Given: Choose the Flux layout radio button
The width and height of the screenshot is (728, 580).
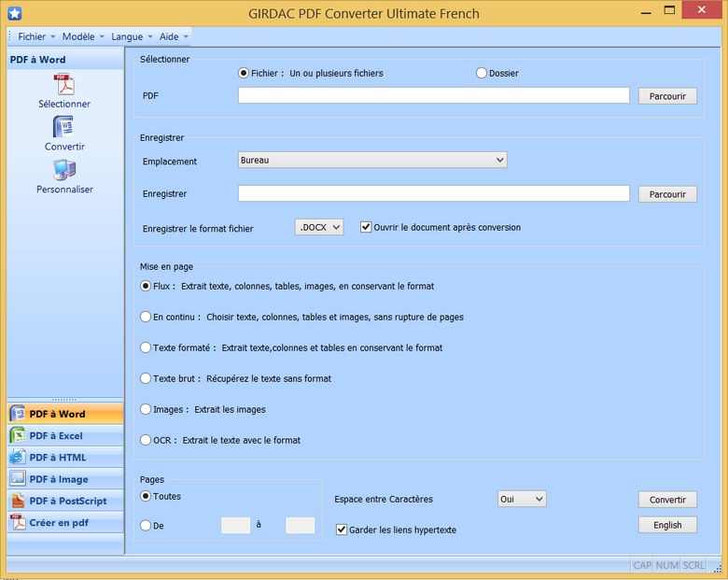Looking at the screenshot, I should tap(146, 286).
